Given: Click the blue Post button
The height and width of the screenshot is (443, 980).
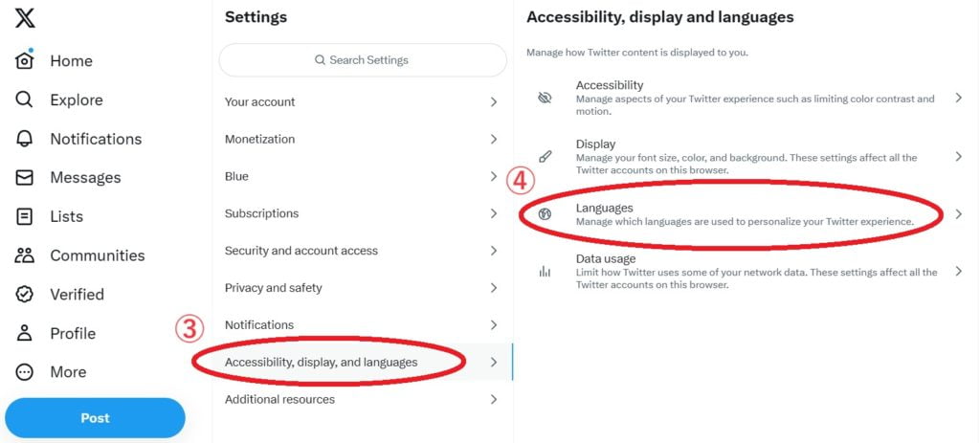Looking at the screenshot, I should [95, 418].
